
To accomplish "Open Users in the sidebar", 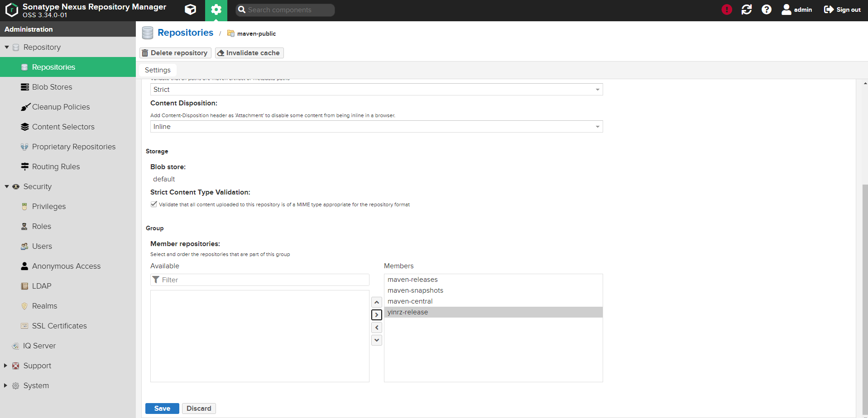I will [x=68, y=246].
